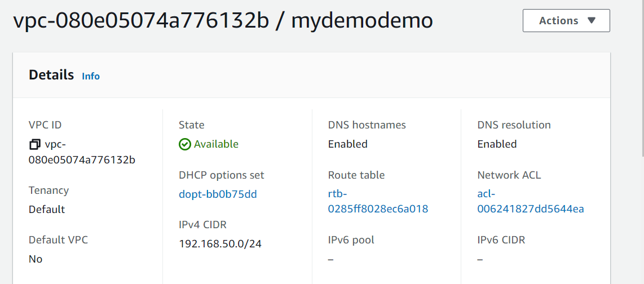Copy the VPC ID using the copy icon
644x284 pixels.
pyautogui.click(x=35, y=145)
